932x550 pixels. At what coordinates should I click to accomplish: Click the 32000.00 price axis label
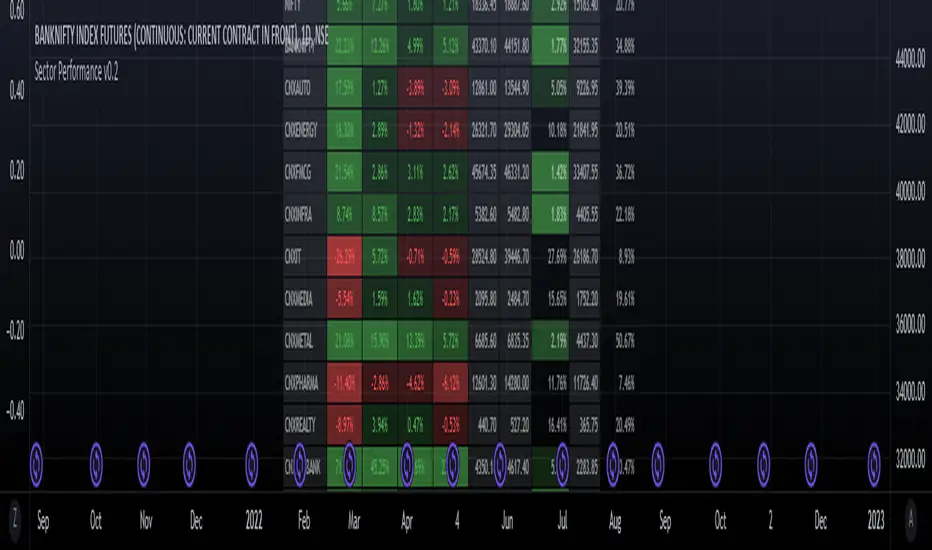point(910,458)
